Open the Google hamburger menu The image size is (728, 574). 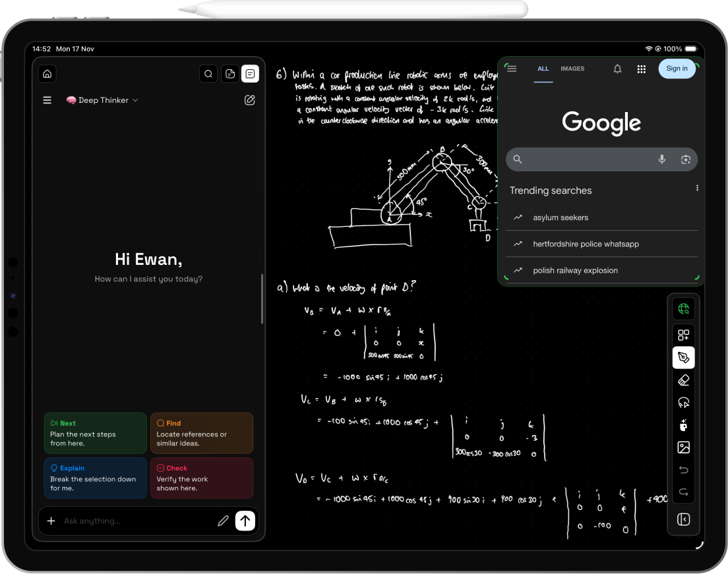512,69
